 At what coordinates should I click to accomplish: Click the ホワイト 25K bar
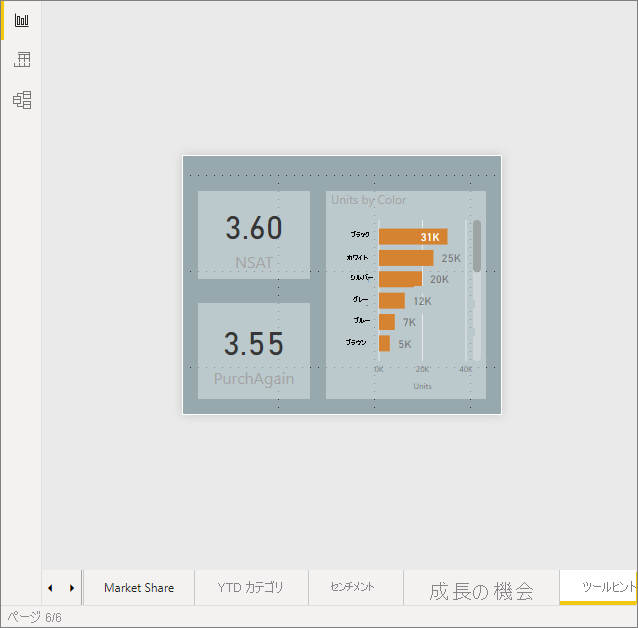(x=406, y=258)
